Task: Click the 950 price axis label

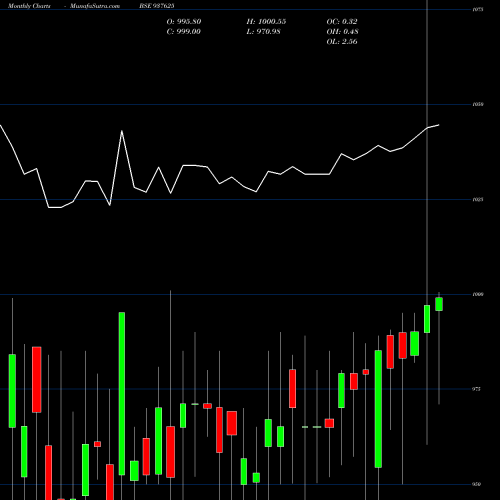Action: pyautogui.click(x=477, y=484)
